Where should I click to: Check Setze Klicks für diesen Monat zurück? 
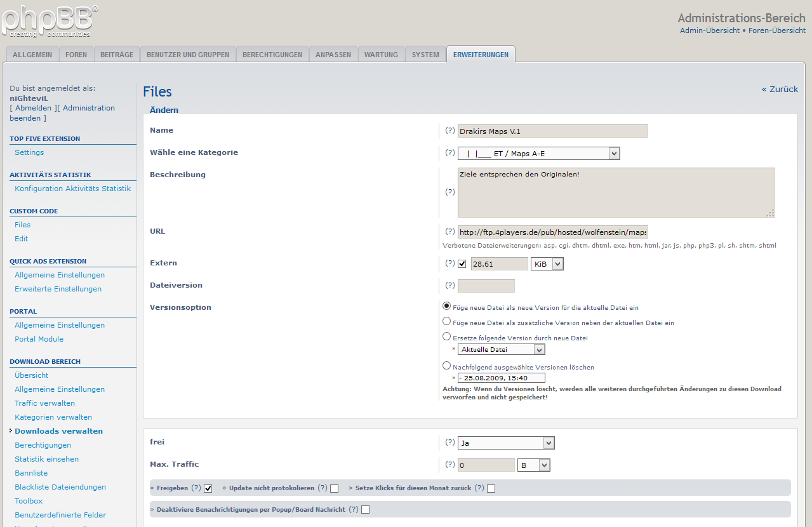coord(491,488)
